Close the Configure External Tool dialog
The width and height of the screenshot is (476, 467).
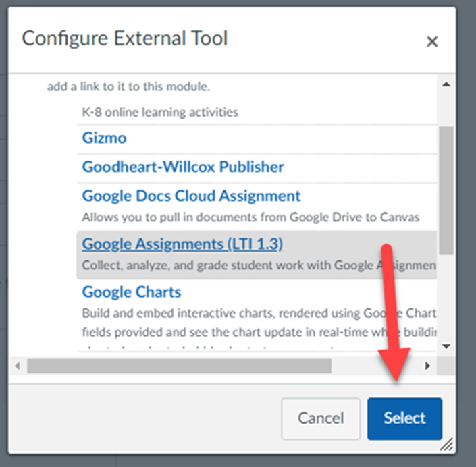[x=432, y=42]
